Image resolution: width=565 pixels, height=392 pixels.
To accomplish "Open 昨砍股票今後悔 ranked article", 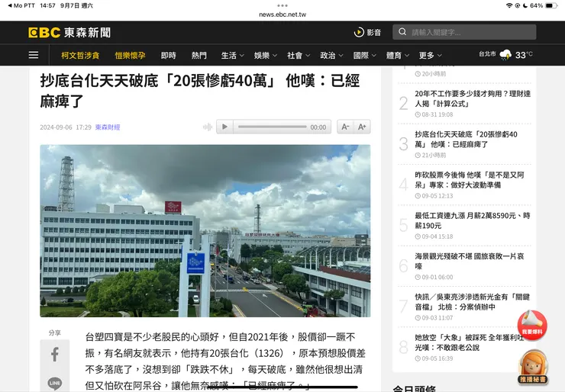I will (x=469, y=180).
